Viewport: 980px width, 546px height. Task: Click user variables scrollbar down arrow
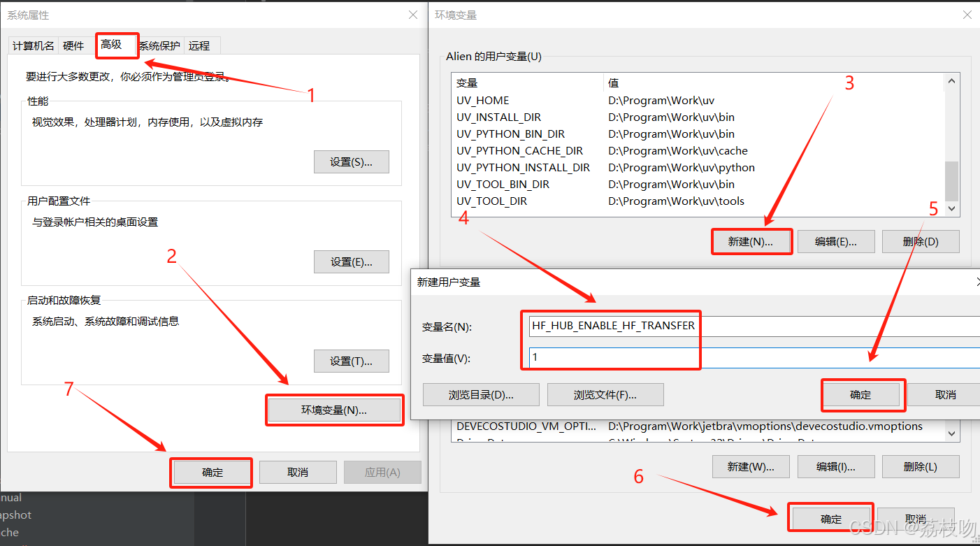pyautogui.click(x=951, y=208)
